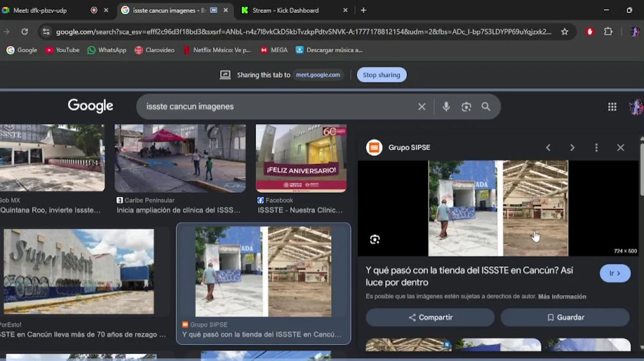Click the meet.google.com chip
Screen dimensions: 644x361
pos(318,75)
